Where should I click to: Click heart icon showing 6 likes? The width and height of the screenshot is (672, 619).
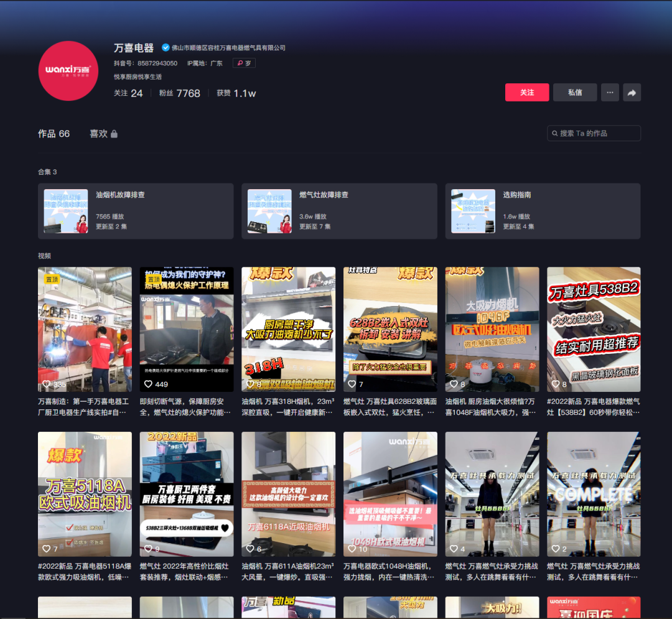[250, 549]
